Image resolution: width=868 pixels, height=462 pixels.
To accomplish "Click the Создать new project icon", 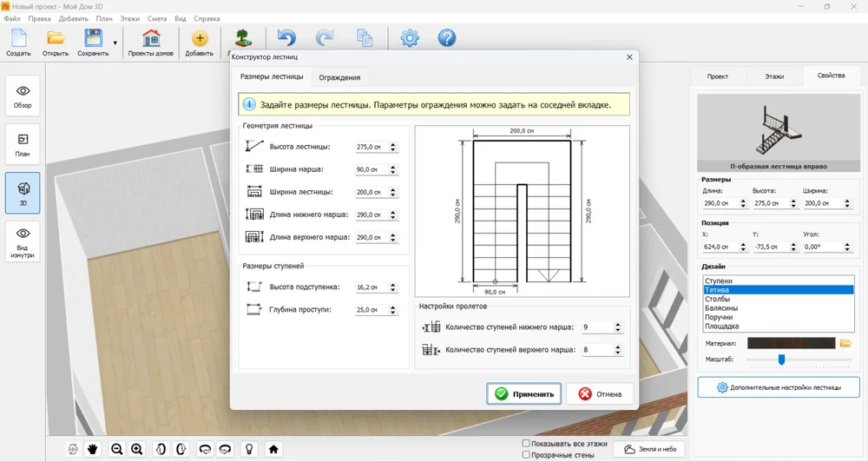I will click(18, 42).
